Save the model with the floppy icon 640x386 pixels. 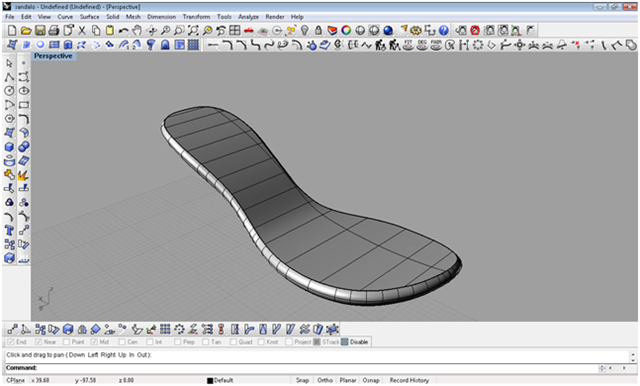point(40,30)
